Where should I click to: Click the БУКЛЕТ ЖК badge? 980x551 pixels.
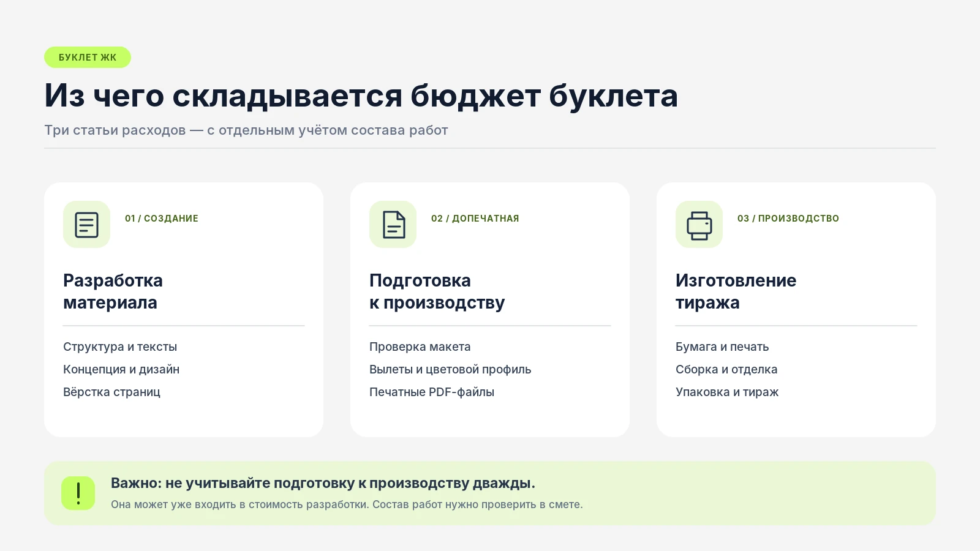coord(88,58)
